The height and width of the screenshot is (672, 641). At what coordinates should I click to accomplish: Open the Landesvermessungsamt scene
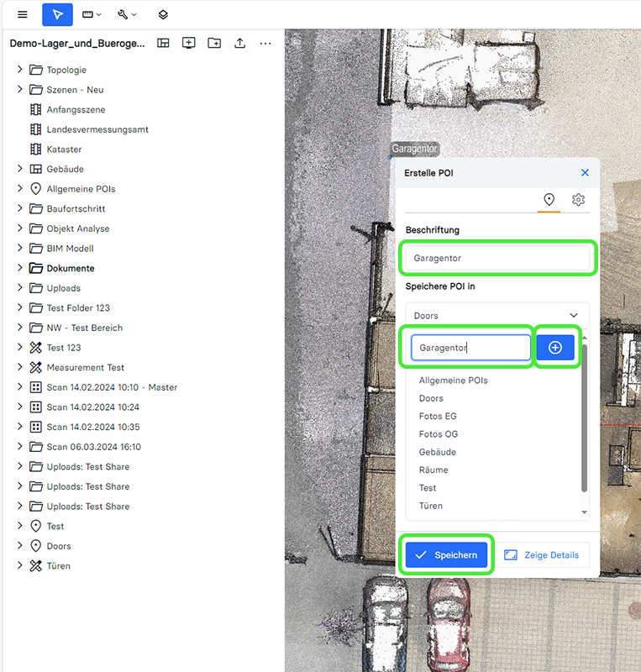(97, 129)
